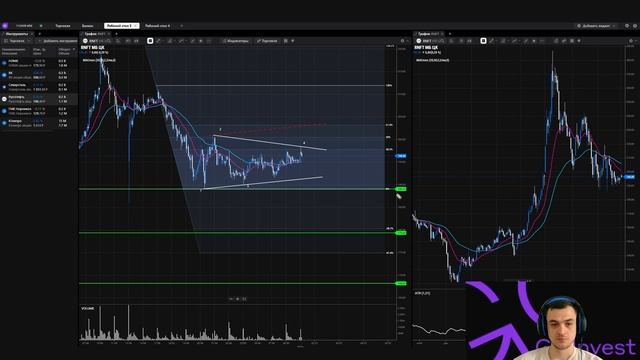The height and width of the screenshot is (360, 640).
Task: Click plus next to the Инструменты tab
Action: 40,34
